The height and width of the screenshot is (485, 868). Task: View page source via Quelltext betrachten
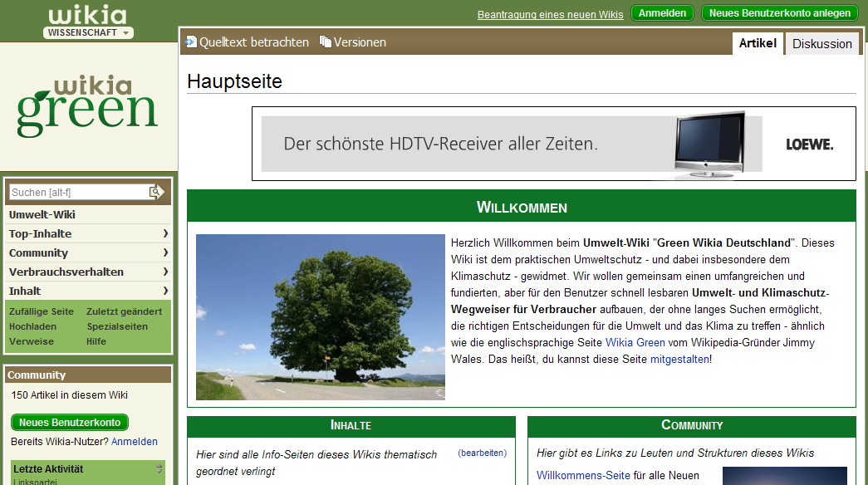[254, 42]
